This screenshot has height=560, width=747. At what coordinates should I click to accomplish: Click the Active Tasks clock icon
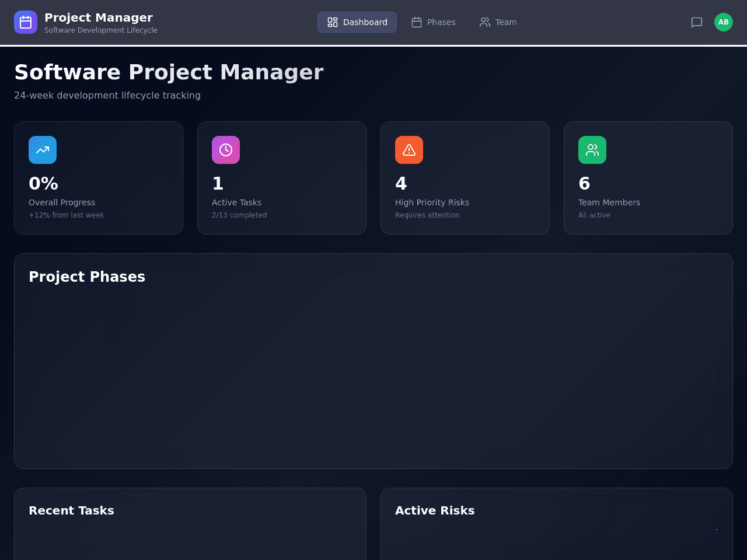[226, 150]
